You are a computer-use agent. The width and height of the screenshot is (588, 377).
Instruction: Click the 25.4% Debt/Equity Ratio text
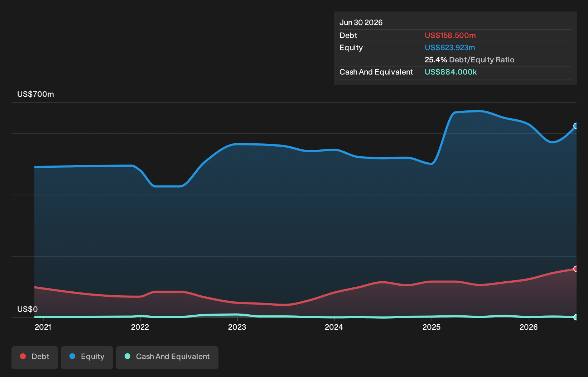(469, 60)
